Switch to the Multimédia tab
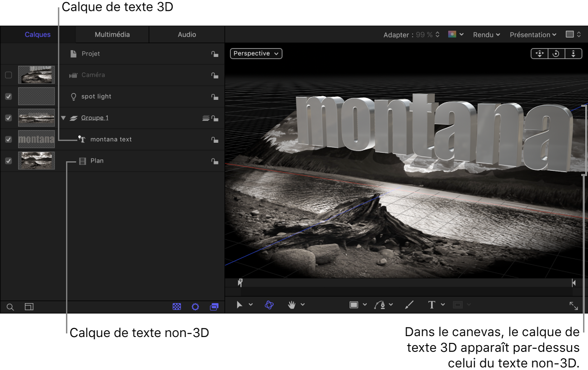588x370 pixels. pos(111,34)
